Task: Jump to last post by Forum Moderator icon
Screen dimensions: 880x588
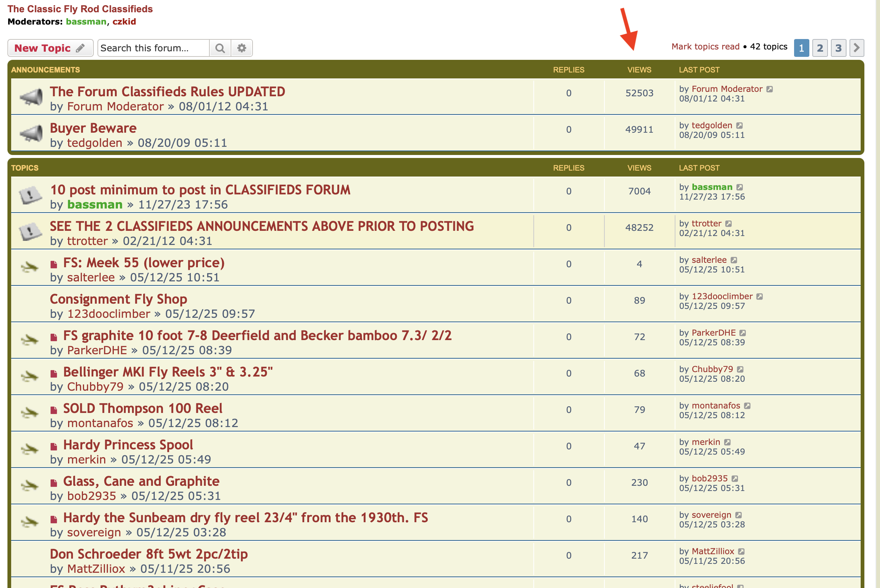Action: click(x=770, y=89)
